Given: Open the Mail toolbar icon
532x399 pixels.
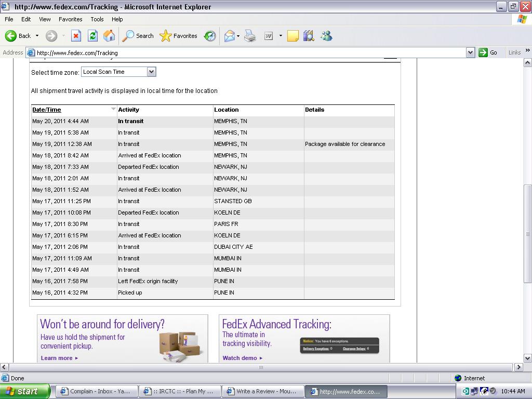Looking at the screenshot, I should (229, 36).
